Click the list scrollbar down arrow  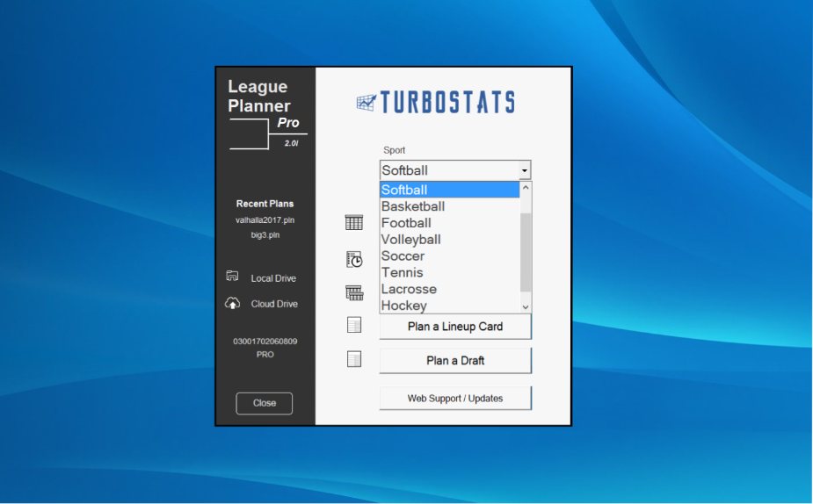pyautogui.click(x=526, y=307)
